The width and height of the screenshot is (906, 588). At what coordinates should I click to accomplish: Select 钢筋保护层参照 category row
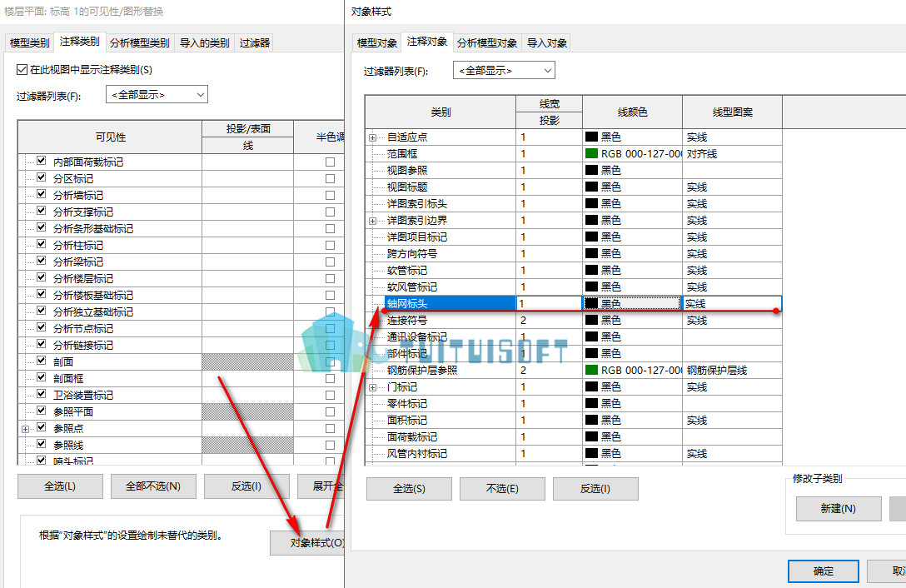click(422, 370)
